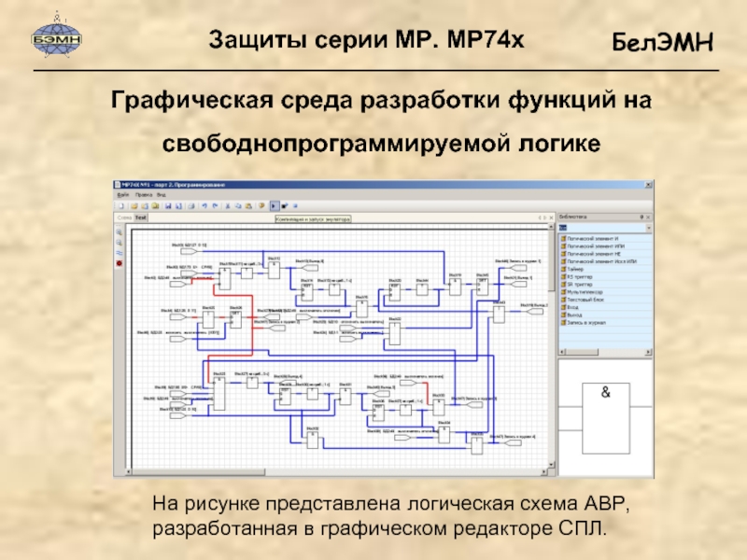
Task: Click the compile and run emulator play icon
Action: 274,206
